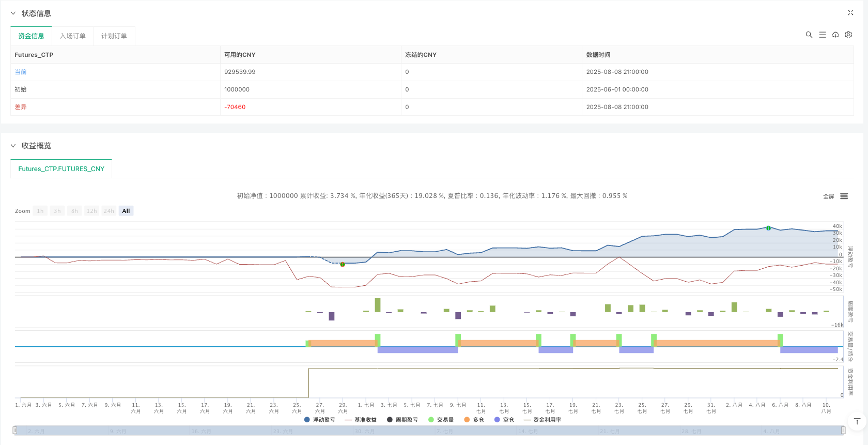
Task: Toggle the 基准收益 legend series
Action: (361, 420)
